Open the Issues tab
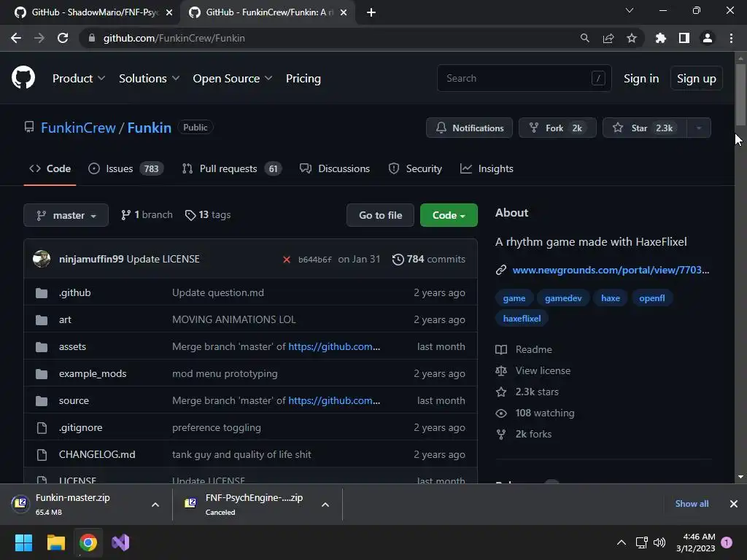The width and height of the screenshot is (747, 560). coord(126,168)
